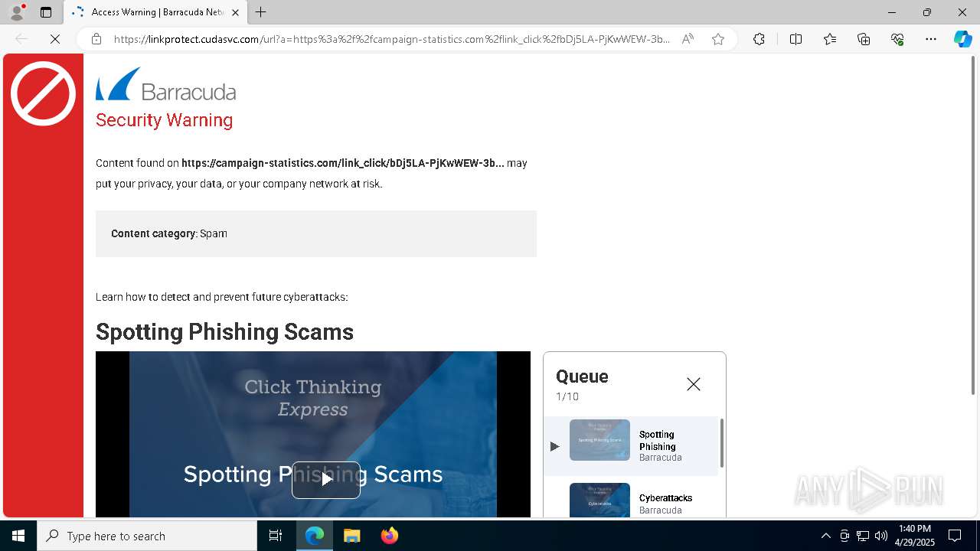Open Microsoft Edge from taskbar

tap(315, 536)
